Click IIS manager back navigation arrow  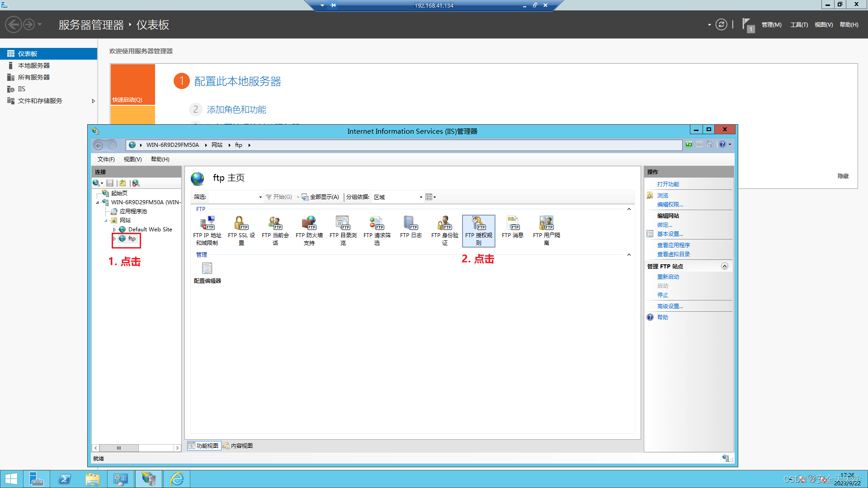(x=98, y=145)
